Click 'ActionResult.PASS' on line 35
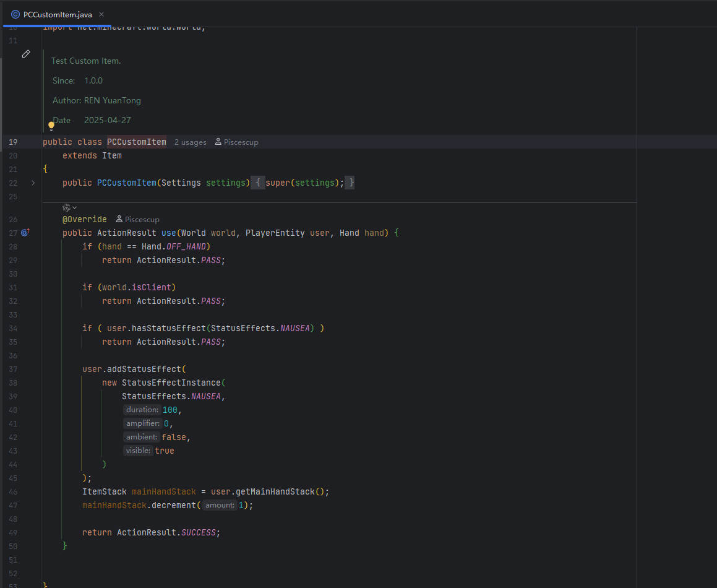Image resolution: width=717 pixels, height=588 pixels. point(179,342)
